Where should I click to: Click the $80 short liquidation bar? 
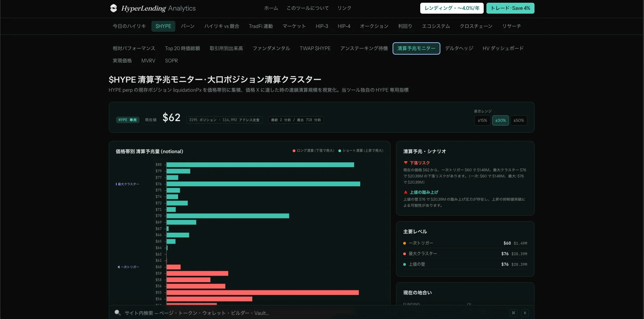pyautogui.click(x=260, y=165)
